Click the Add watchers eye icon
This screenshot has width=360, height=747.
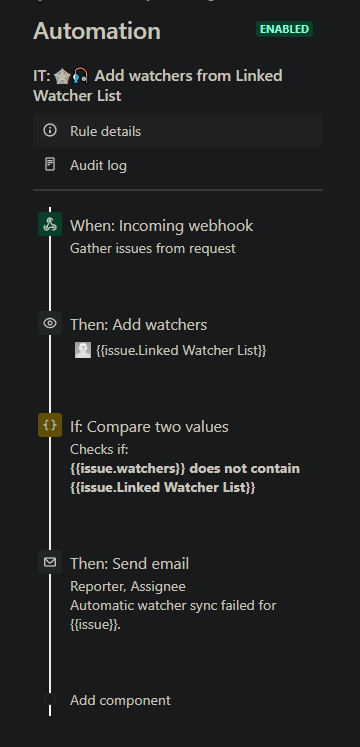click(x=50, y=323)
